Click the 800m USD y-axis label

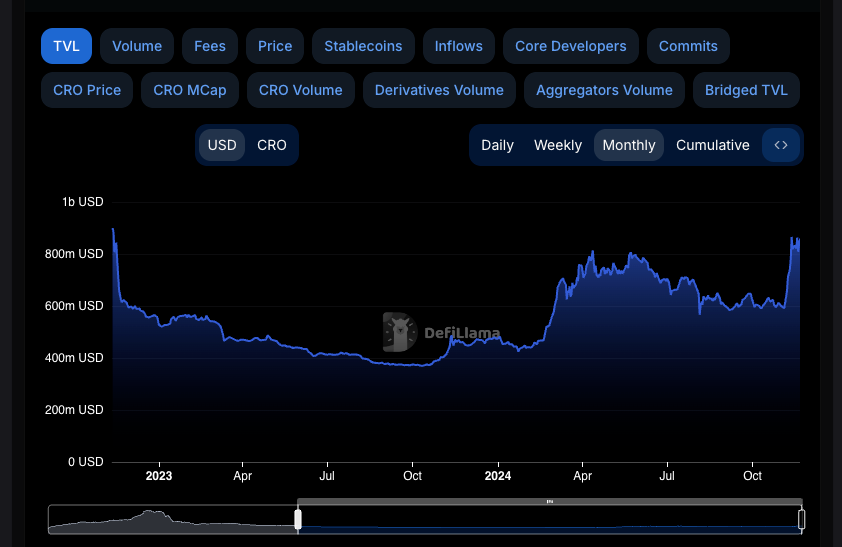(x=74, y=254)
